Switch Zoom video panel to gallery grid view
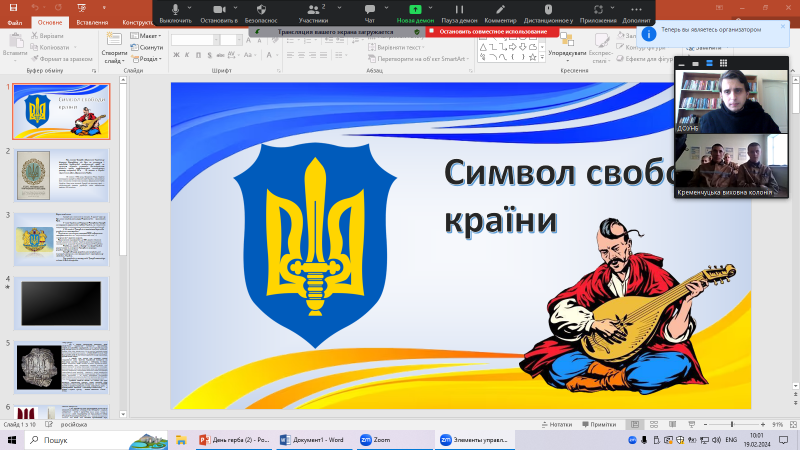The height and width of the screenshot is (450, 800). [x=723, y=63]
